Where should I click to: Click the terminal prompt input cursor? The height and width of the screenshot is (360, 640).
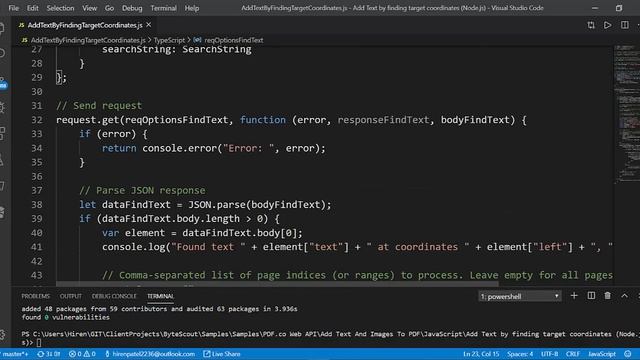[39, 342]
